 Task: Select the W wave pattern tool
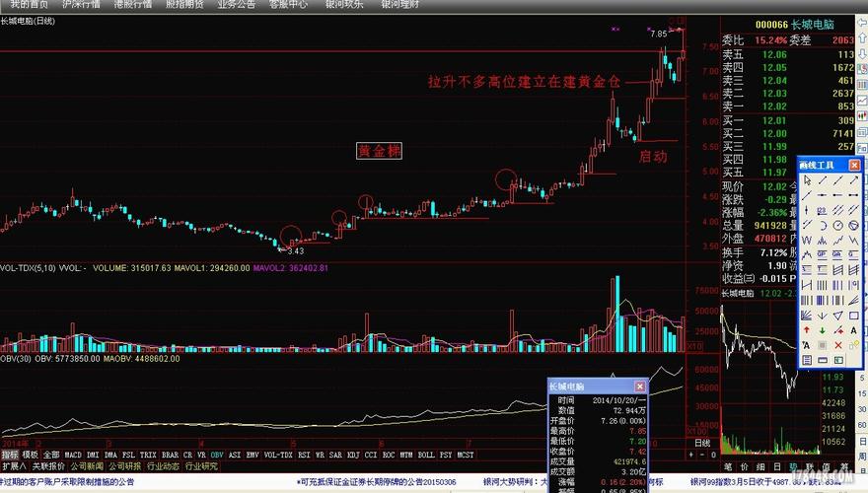tap(807, 241)
